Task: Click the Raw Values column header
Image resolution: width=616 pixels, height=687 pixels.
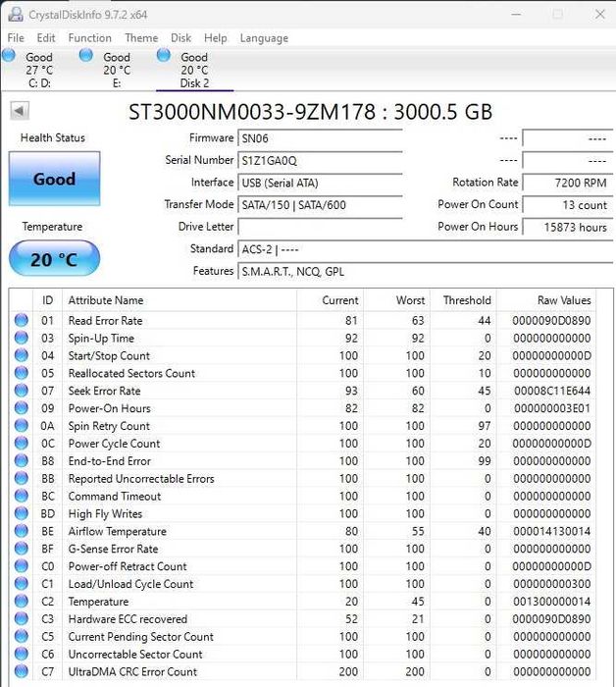Action: [546, 300]
